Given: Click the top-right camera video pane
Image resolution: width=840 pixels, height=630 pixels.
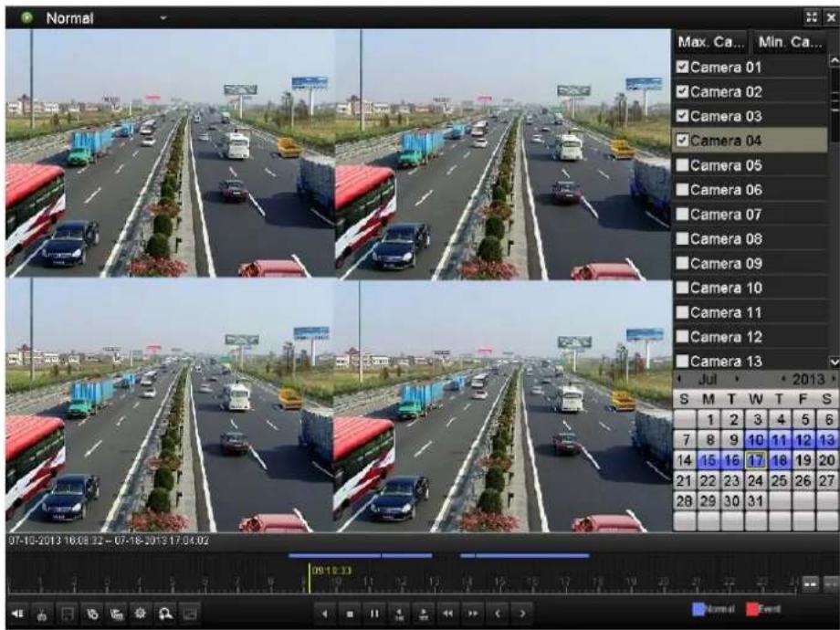Looking at the screenshot, I should point(503,153).
